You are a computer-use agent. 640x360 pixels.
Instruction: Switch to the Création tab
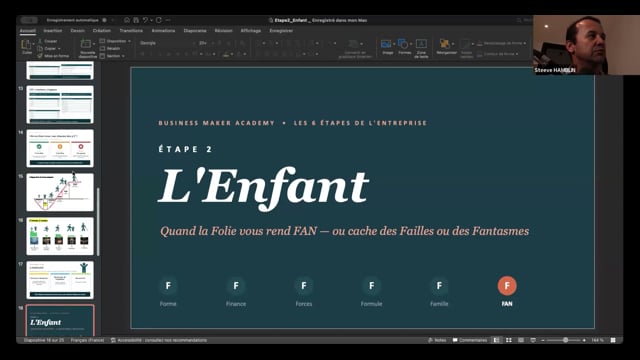pos(102,31)
